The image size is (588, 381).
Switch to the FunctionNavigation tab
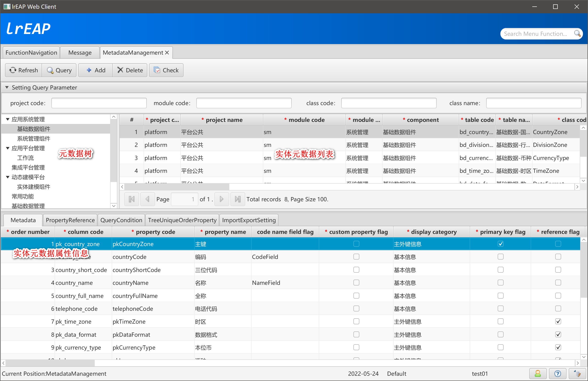tap(31, 53)
